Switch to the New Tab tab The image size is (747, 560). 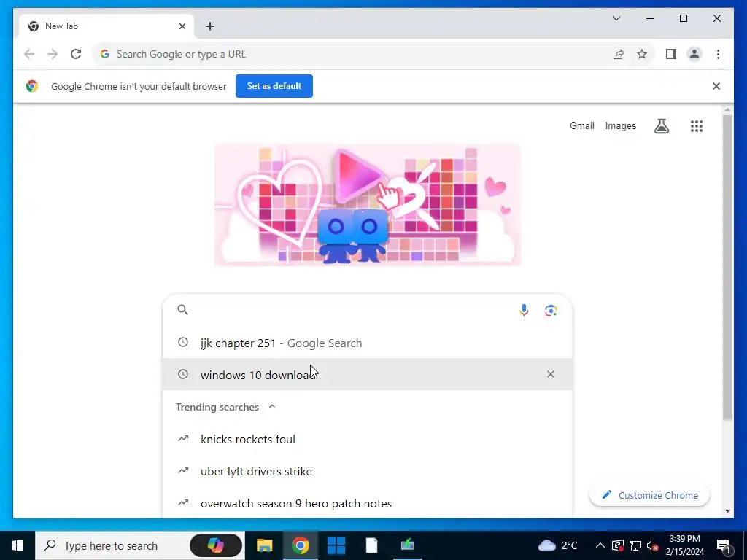point(106,26)
